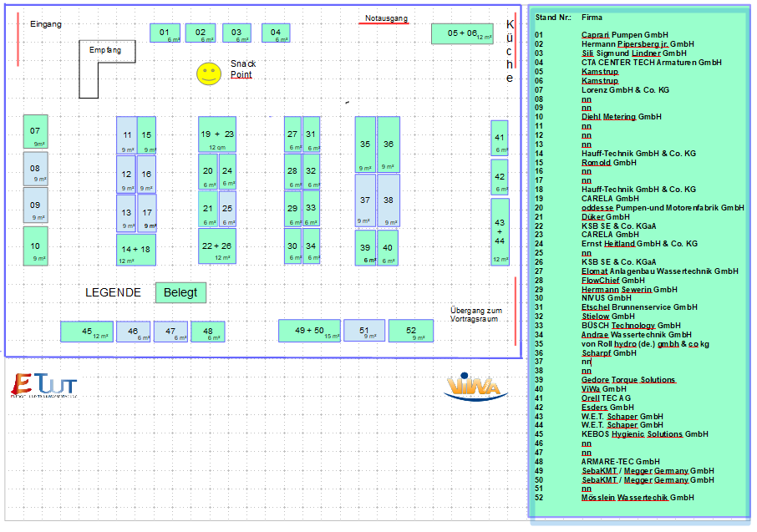Select booth 40
The width and height of the screenshot is (757, 532).
pos(388,248)
